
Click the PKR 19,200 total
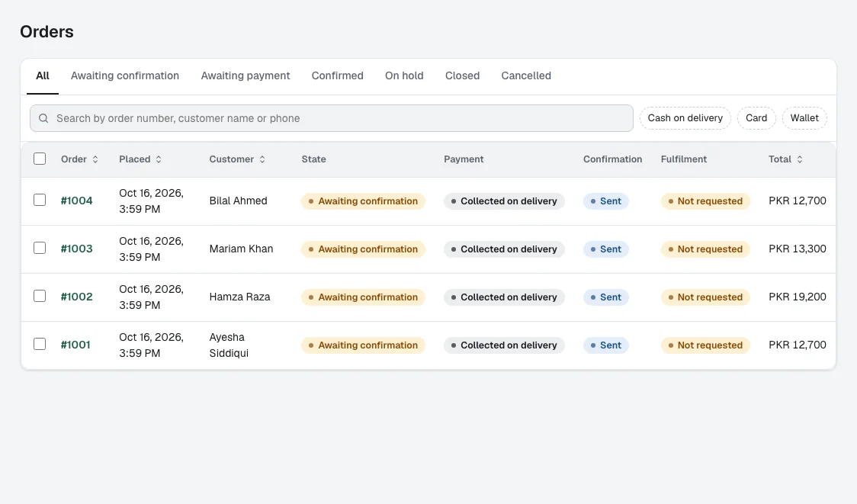(x=798, y=297)
